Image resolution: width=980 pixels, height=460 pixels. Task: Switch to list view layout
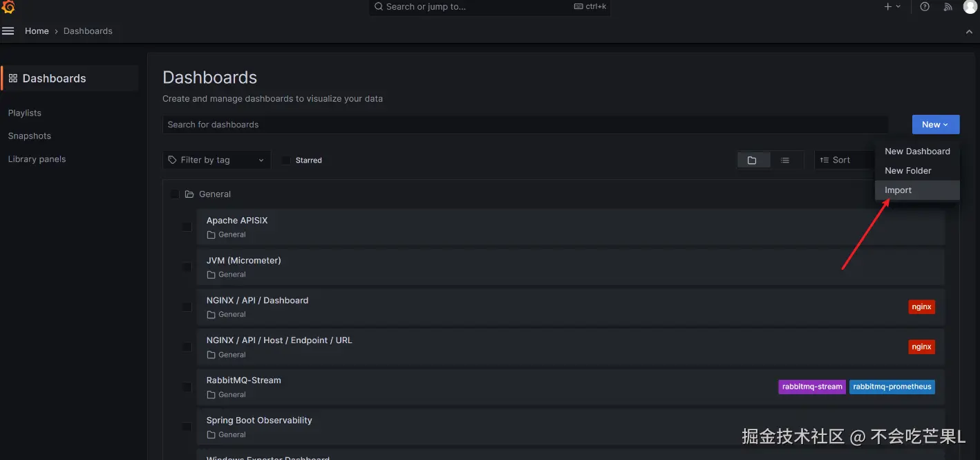coord(785,160)
